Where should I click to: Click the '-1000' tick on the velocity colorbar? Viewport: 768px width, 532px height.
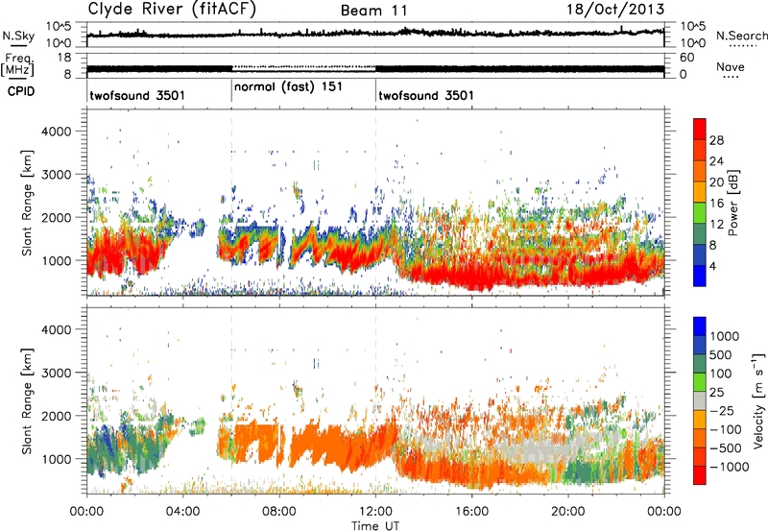(729, 467)
